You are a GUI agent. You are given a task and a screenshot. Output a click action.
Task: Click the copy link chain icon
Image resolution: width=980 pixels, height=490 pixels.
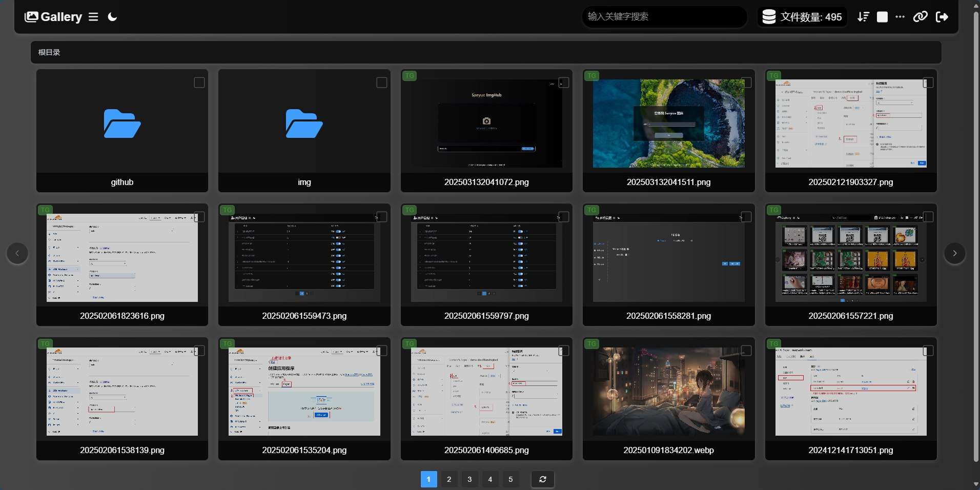click(921, 17)
